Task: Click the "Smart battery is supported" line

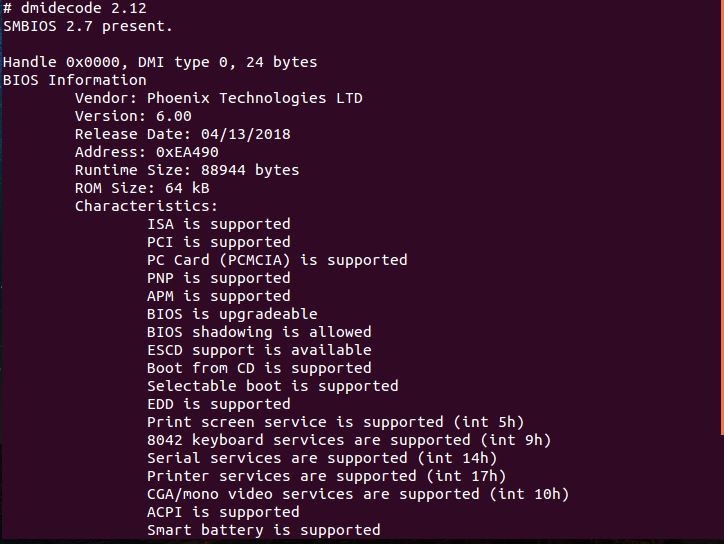Action: pyautogui.click(x=263, y=530)
